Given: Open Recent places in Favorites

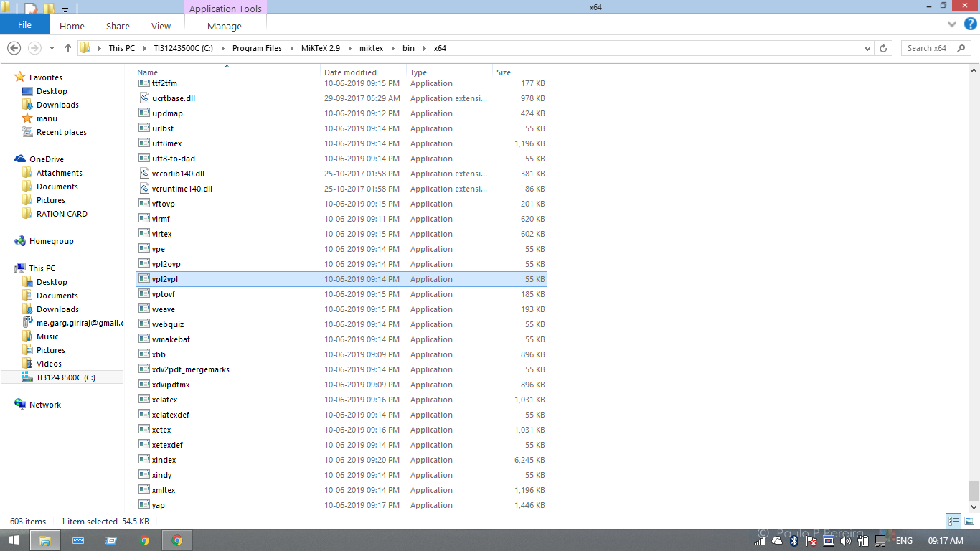Looking at the screenshot, I should pos(61,132).
